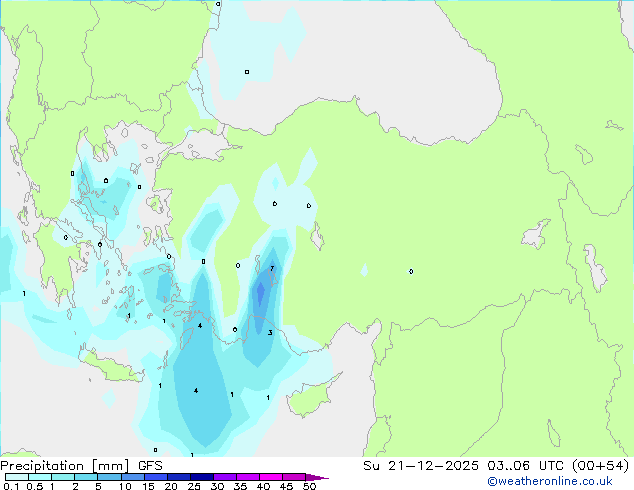The height and width of the screenshot is (490, 634).
Task: Click the "Precipitation [mm] GFS" title text
Action: pos(81,466)
